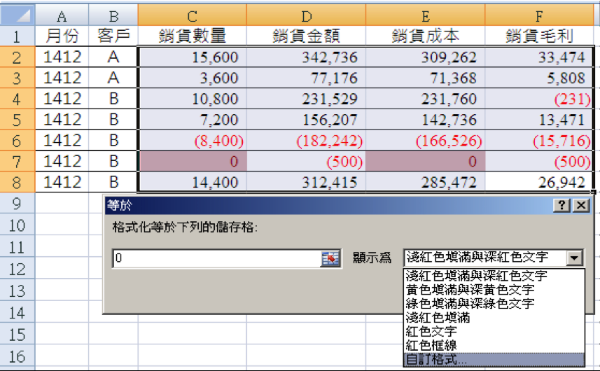Click cell with value 156,207
The image size is (600, 371).
tap(306, 120)
